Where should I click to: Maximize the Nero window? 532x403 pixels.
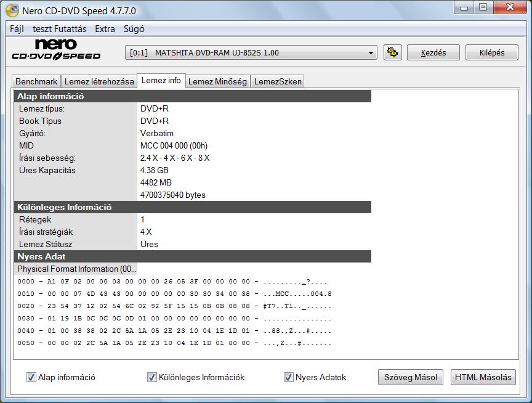pos(483,8)
